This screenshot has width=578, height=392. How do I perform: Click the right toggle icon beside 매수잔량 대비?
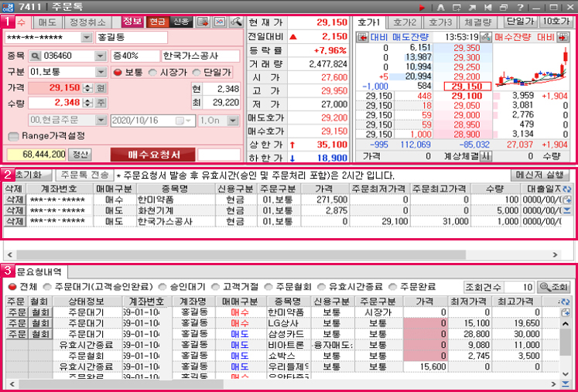(x=563, y=37)
